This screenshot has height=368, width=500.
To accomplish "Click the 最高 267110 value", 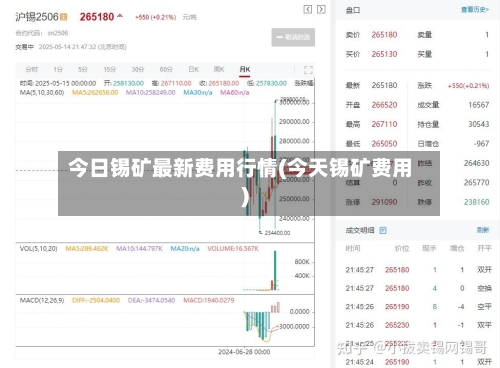I will 384,124.
